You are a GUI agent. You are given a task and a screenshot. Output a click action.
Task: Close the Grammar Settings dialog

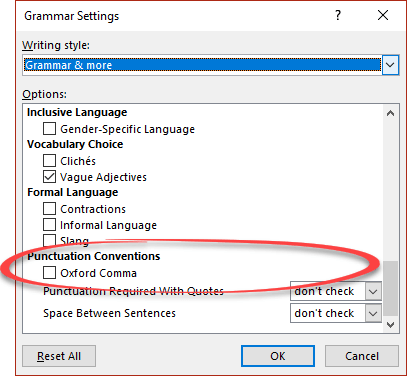[x=383, y=15]
